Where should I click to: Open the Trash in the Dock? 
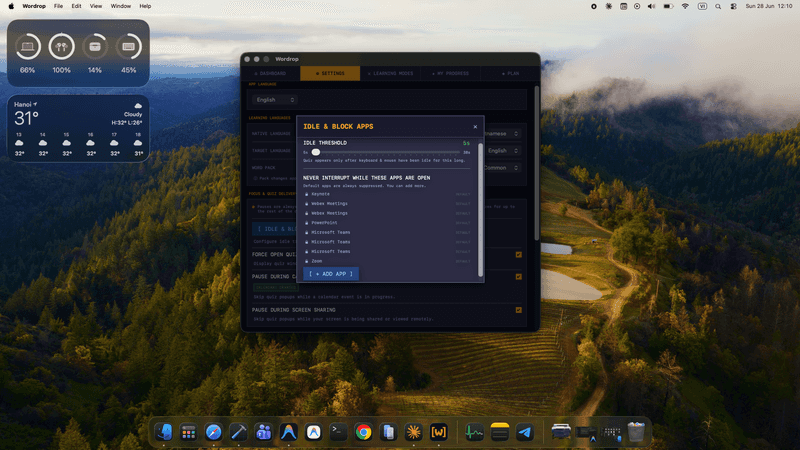636,432
